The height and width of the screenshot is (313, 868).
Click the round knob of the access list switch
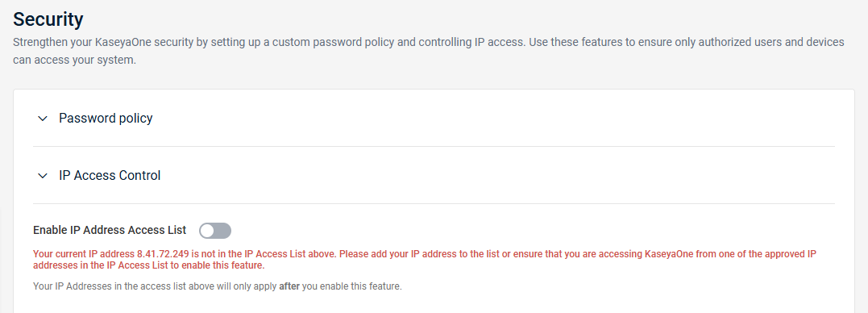[x=207, y=231]
